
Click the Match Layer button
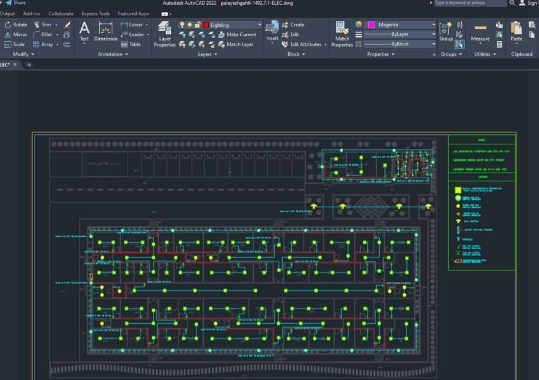coord(236,44)
